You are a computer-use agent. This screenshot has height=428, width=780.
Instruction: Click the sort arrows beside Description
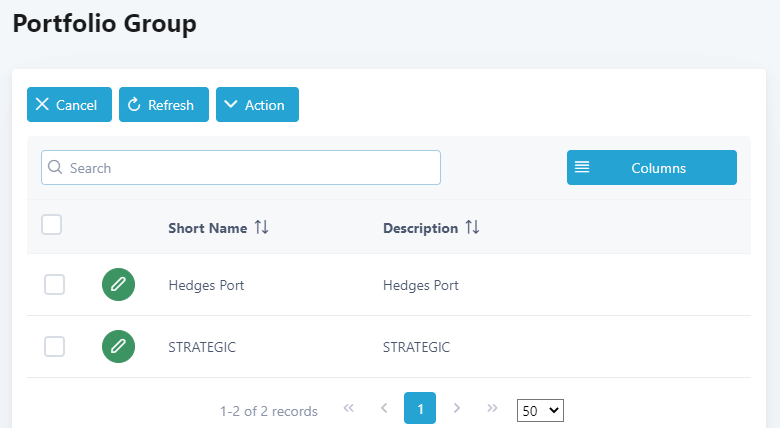472,228
